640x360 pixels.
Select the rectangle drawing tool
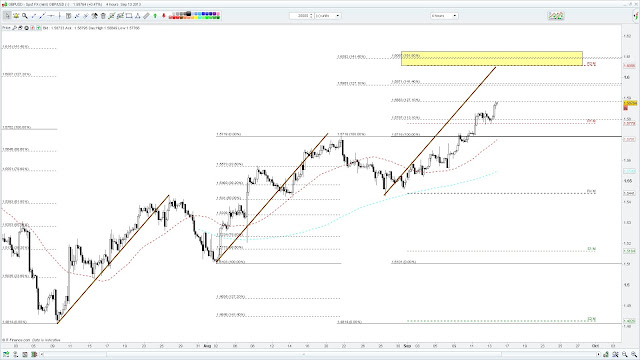(x=129, y=16)
